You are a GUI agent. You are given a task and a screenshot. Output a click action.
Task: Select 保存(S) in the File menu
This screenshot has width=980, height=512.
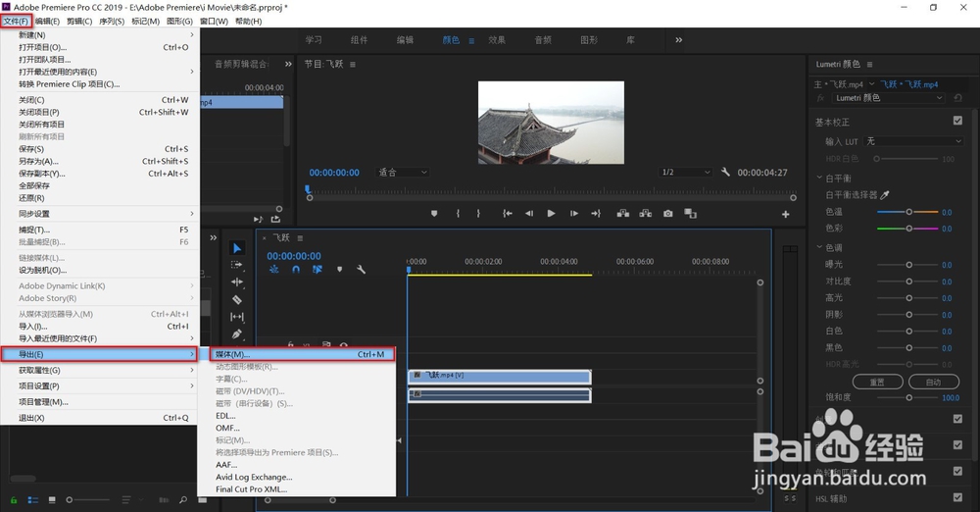[100, 149]
